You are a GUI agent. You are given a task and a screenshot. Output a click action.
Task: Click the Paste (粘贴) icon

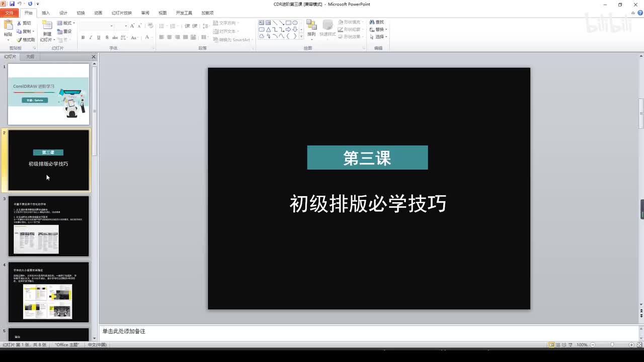point(8,25)
